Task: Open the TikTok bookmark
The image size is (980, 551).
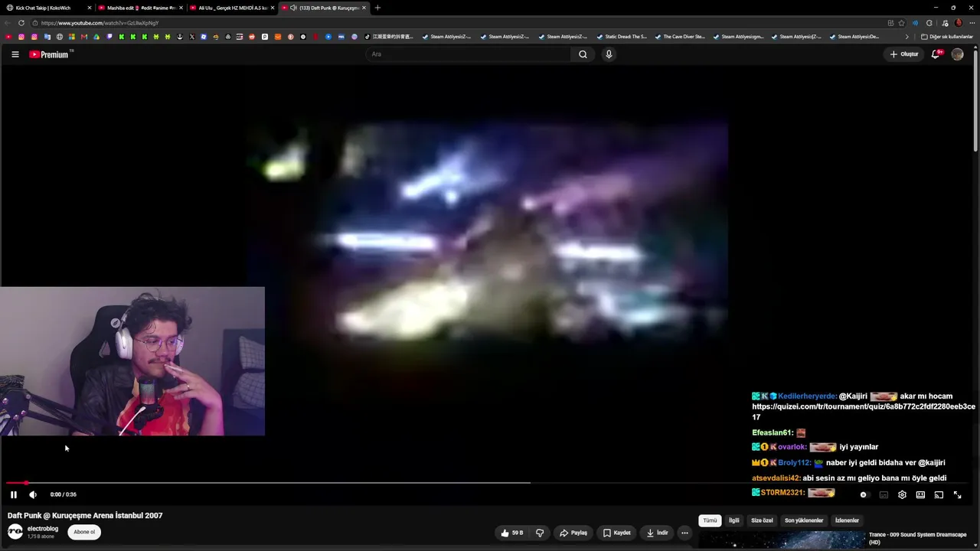Action: 389,37
